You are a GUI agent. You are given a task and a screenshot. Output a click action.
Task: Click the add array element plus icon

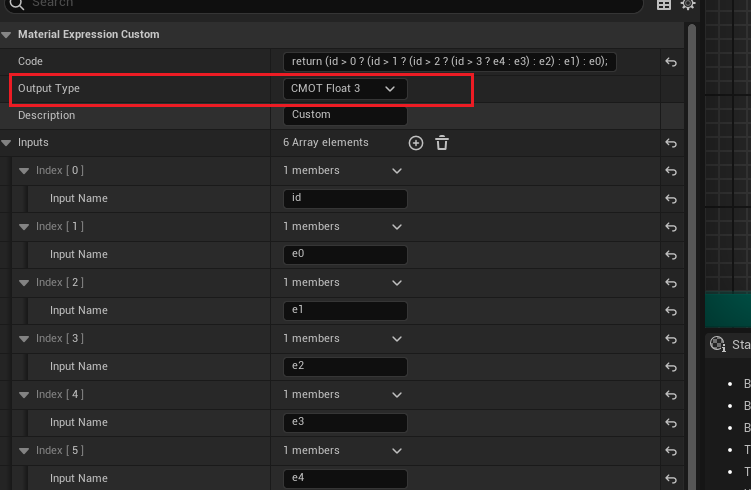point(416,143)
